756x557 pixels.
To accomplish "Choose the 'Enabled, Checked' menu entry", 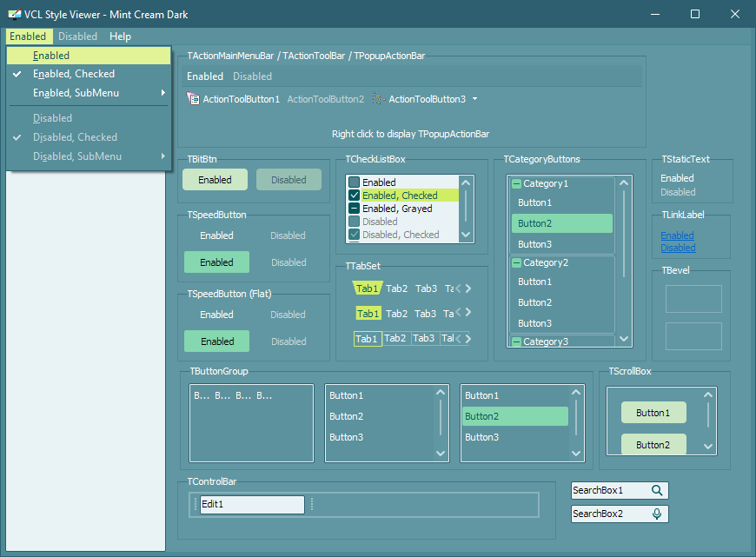I will 89,74.
